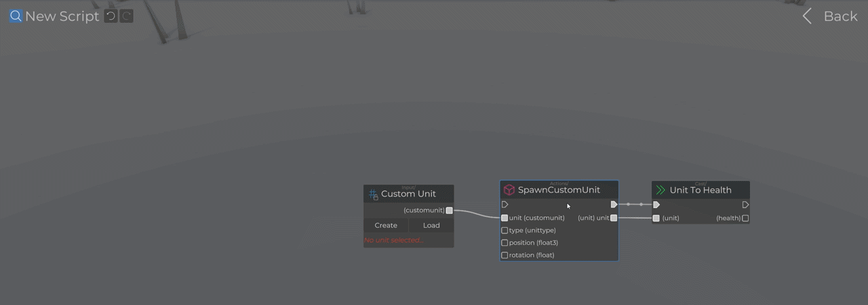Click the Load button

(x=431, y=226)
